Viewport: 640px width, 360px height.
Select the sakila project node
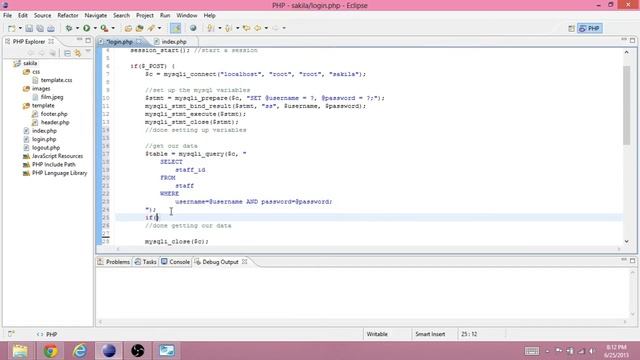coord(30,63)
